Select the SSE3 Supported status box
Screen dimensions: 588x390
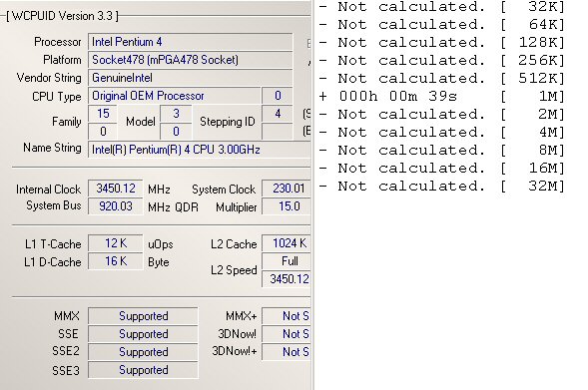point(143,370)
